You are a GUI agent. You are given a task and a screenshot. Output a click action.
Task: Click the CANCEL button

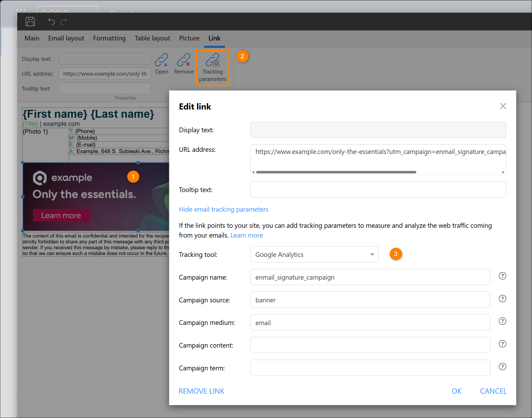(x=493, y=391)
